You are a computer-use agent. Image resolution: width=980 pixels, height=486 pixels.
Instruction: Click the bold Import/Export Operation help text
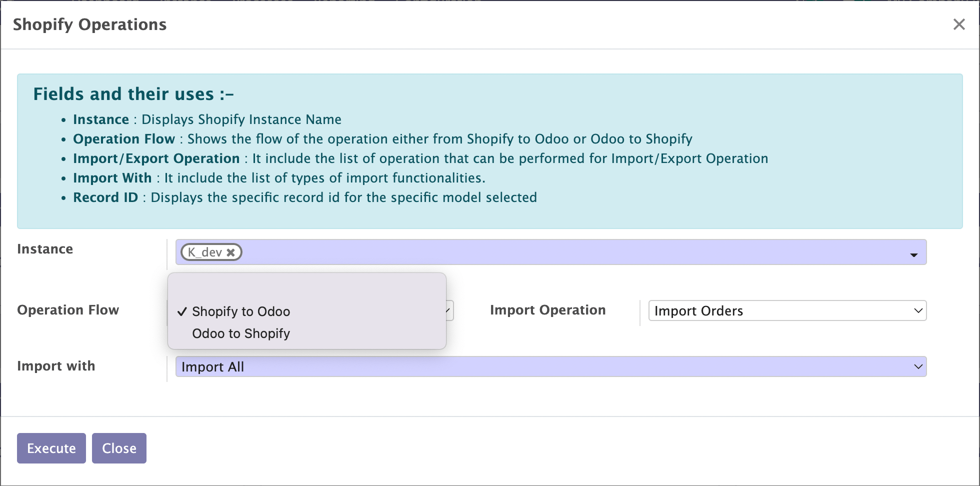tap(156, 158)
